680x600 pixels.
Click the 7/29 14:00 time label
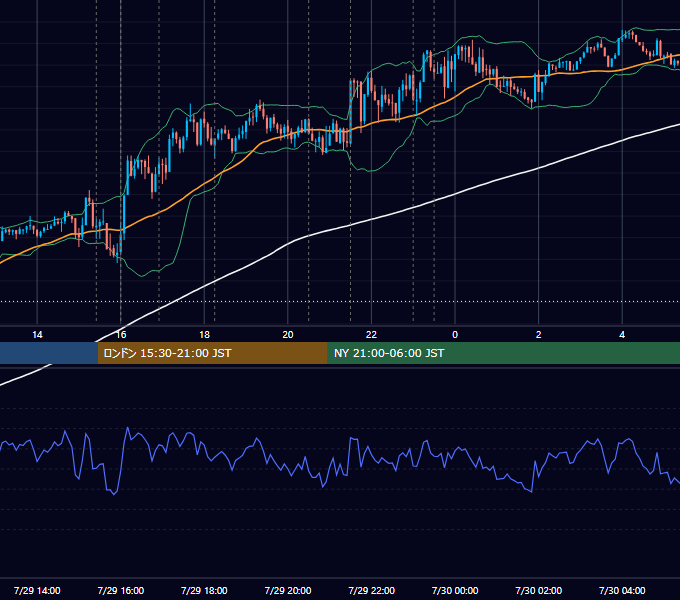pyautogui.click(x=37, y=590)
